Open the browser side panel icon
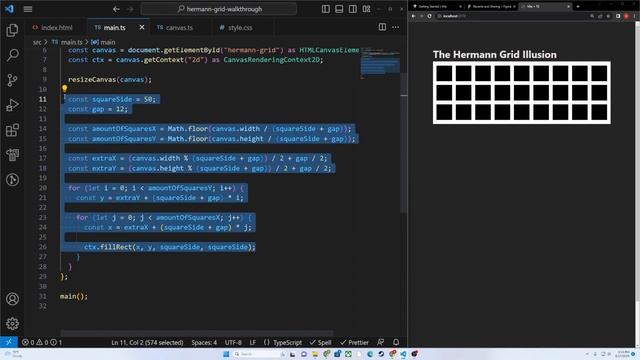The height and width of the screenshot is (360, 640). coord(618,16)
